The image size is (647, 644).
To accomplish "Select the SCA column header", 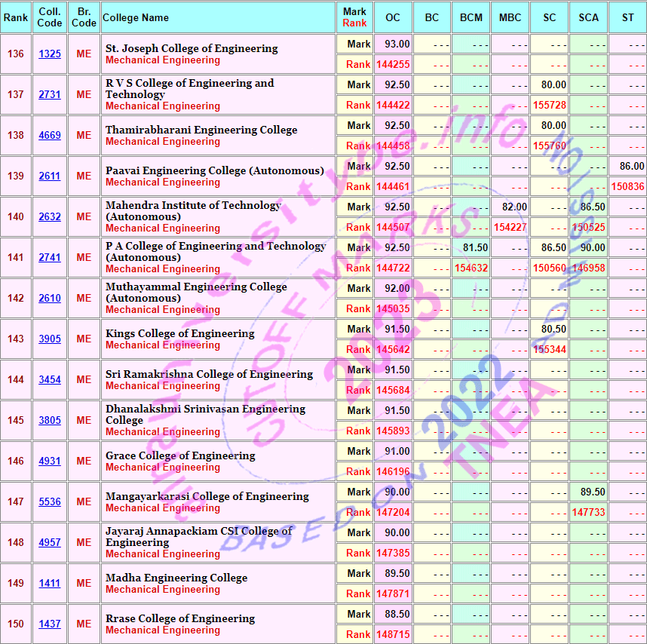I will coord(588,17).
